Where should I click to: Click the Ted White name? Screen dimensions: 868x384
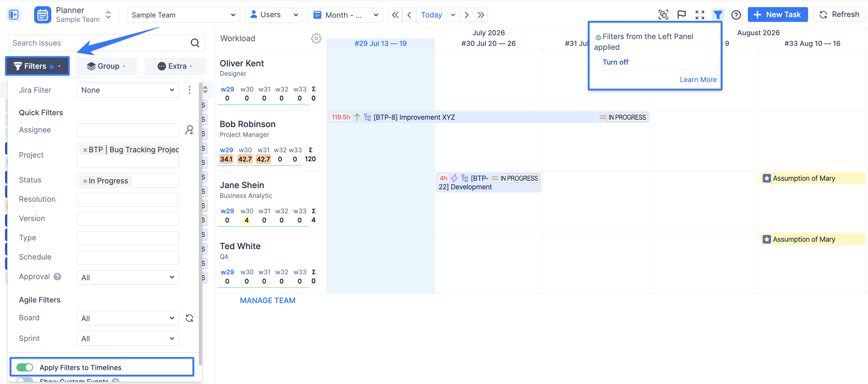click(x=240, y=246)
